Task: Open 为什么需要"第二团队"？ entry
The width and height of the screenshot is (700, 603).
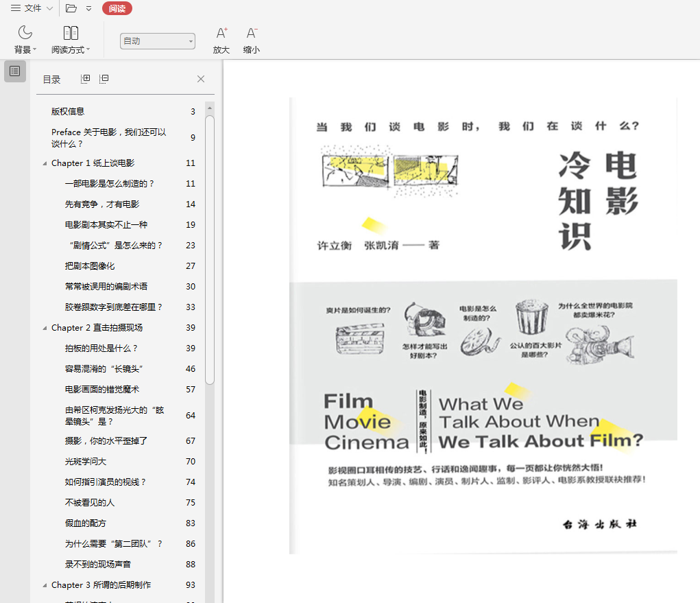Action: click(x=113, y=543)
